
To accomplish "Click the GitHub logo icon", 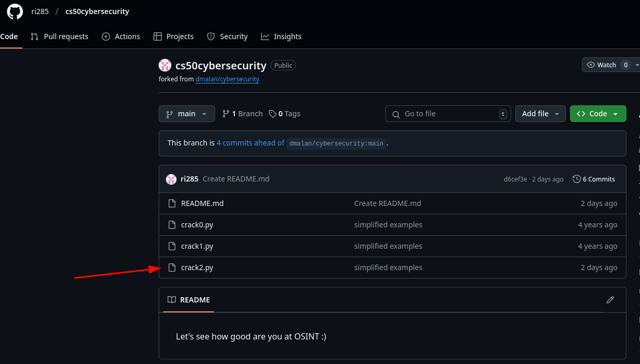I will click(x=15, y=11).
